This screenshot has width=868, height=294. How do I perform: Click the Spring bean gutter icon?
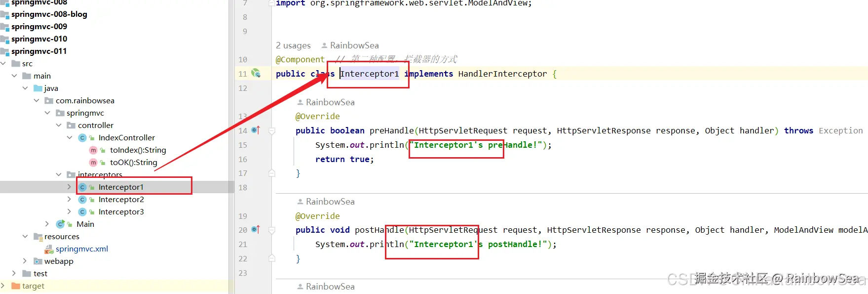256,73
